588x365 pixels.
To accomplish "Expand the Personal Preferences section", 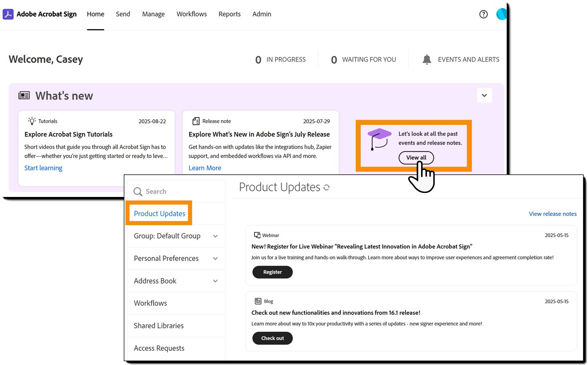I will [215, 259].
